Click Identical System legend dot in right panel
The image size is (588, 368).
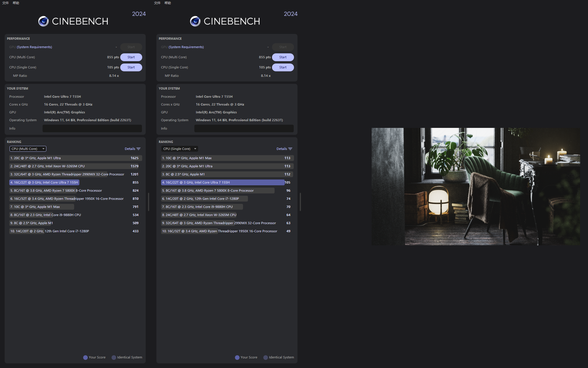pos(266,358)
